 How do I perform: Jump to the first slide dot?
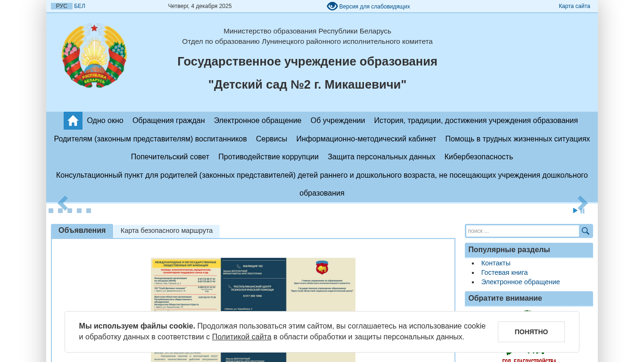51,211
